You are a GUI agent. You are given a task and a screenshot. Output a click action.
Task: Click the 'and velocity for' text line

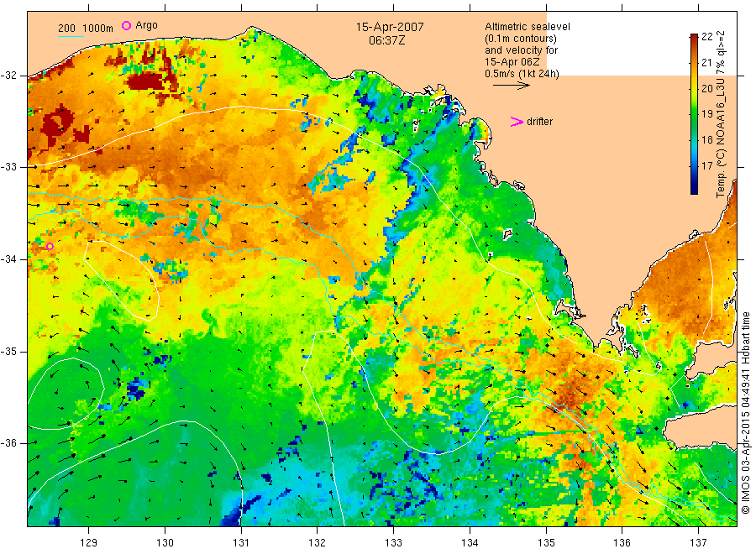(x=521, y=50)
